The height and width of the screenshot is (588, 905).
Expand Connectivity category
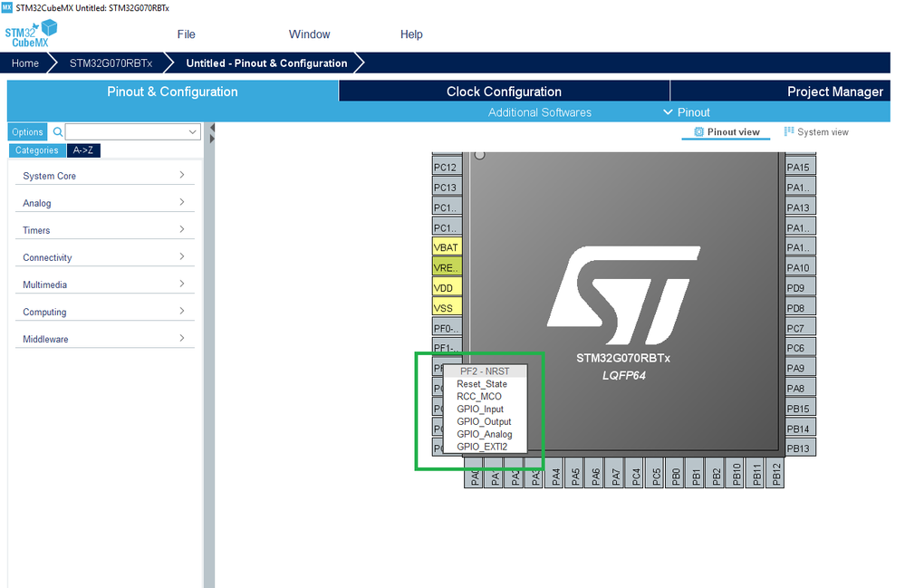click(104, 256)
